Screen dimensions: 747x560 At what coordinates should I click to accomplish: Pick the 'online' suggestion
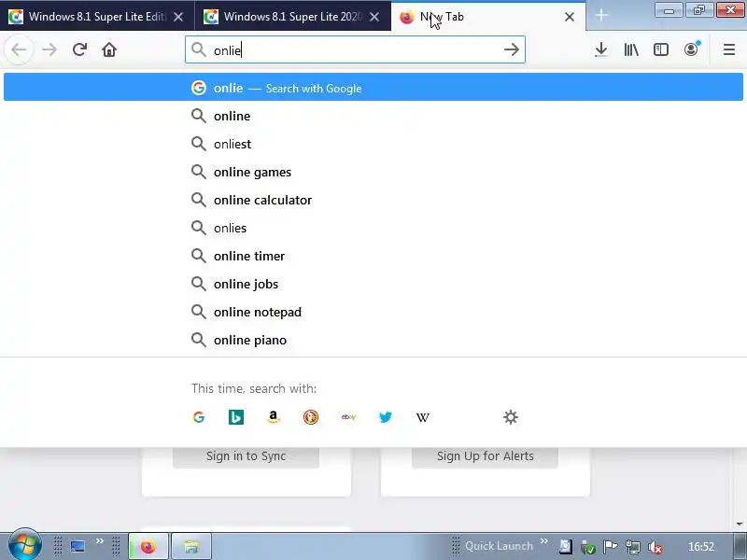pyautogui.click(x=373, y=116)
